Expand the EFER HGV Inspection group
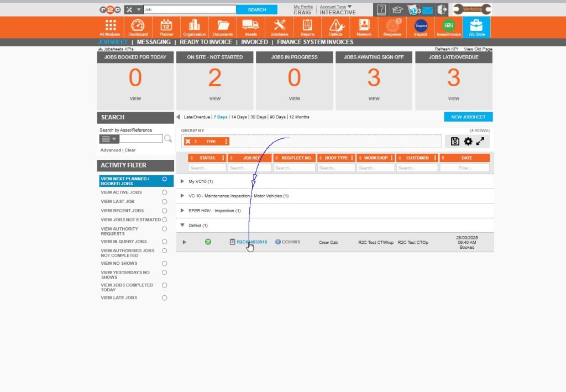566x392 pixels. (x=182, y=210)
